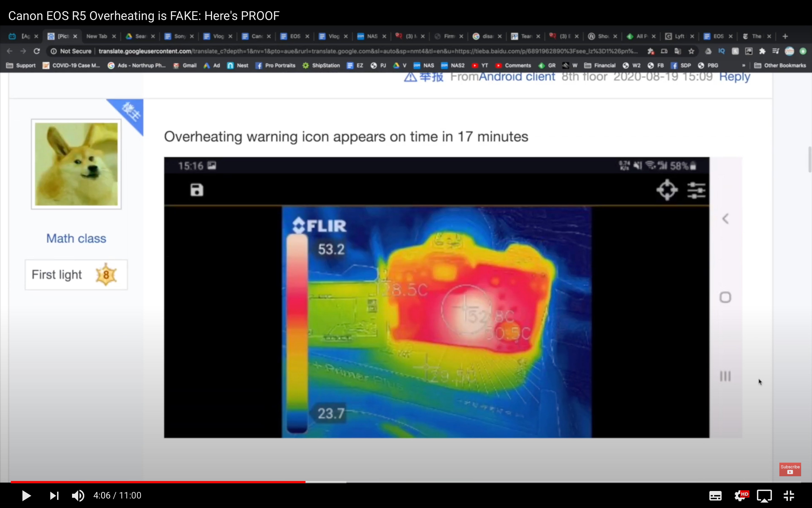This screenshot has width=812, height=508.
Task: Toggle subtitles/closed captions
Action: 715,496
